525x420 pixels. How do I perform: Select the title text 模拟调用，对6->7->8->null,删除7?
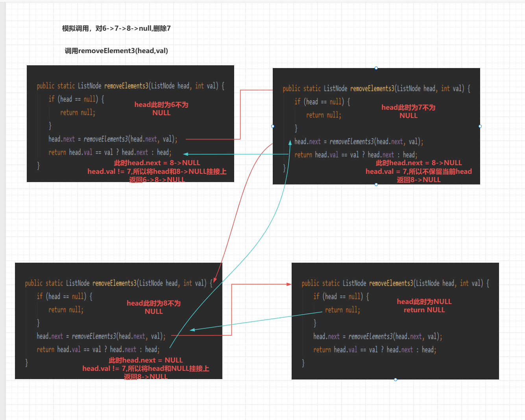point(116,28)
